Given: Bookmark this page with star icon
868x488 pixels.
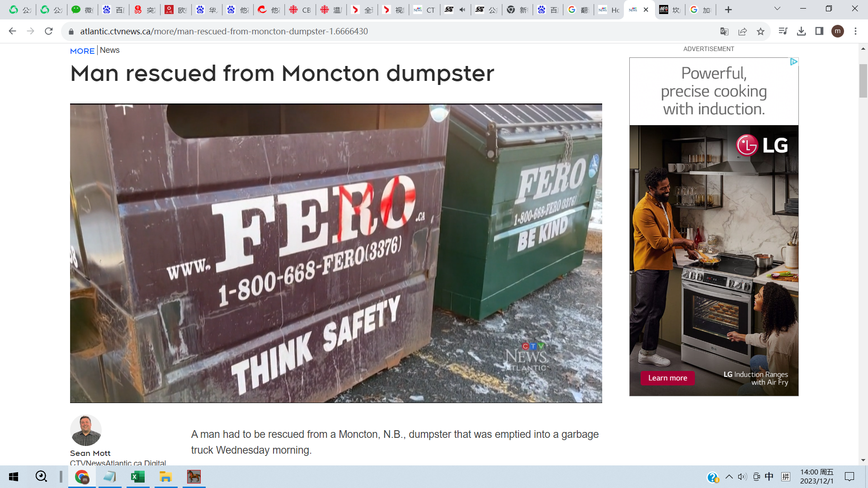Looking at the screenshot, I should pyautogui.click(x=760, y=31).
